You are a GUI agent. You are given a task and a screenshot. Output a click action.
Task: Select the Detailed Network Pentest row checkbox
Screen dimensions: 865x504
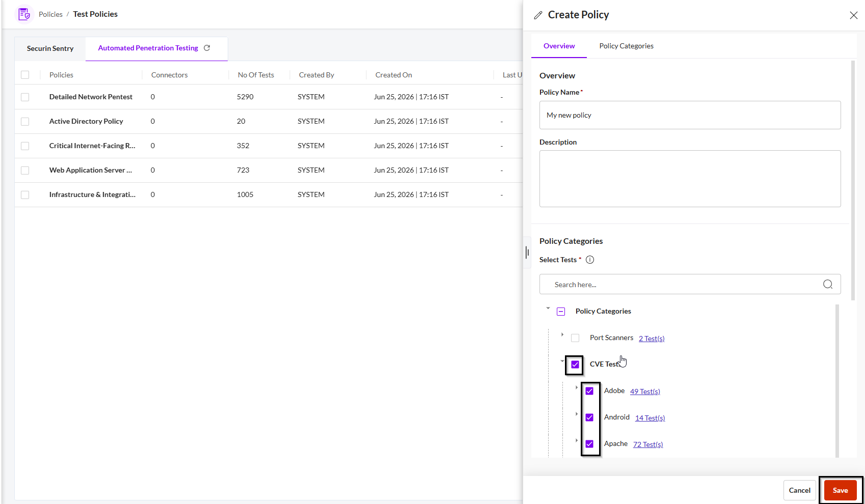tap(25, 97)
